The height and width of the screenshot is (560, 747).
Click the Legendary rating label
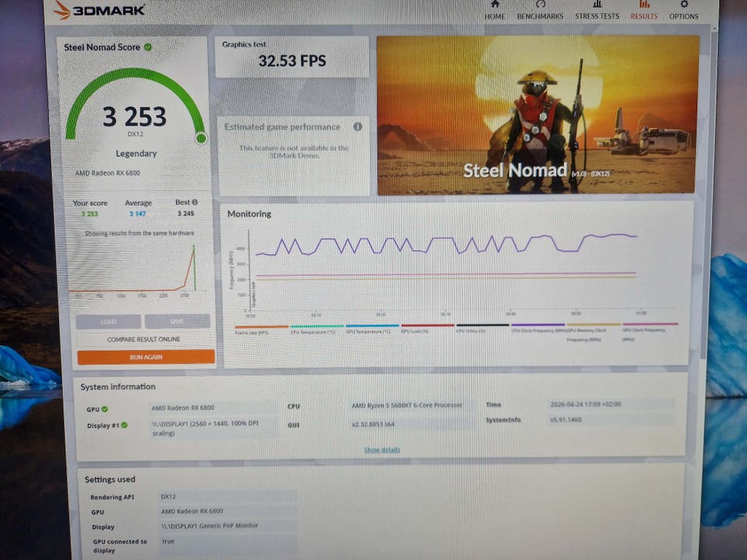coord(136,153)
